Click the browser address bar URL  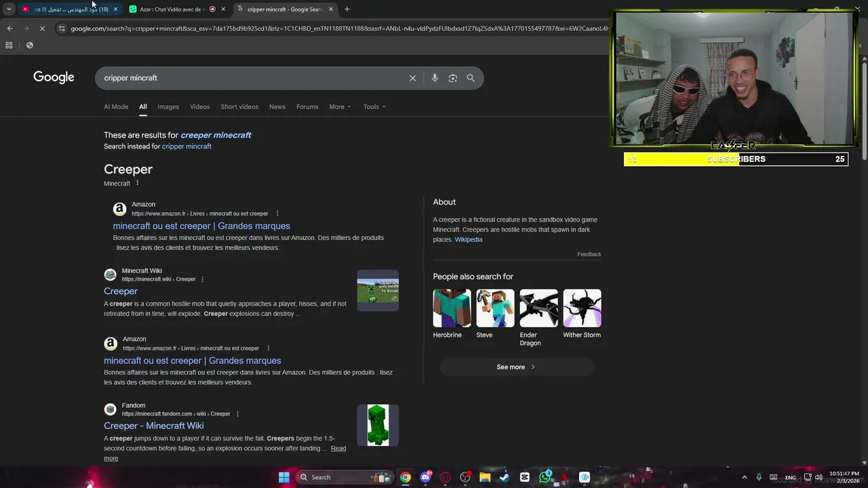pos(339,28)
